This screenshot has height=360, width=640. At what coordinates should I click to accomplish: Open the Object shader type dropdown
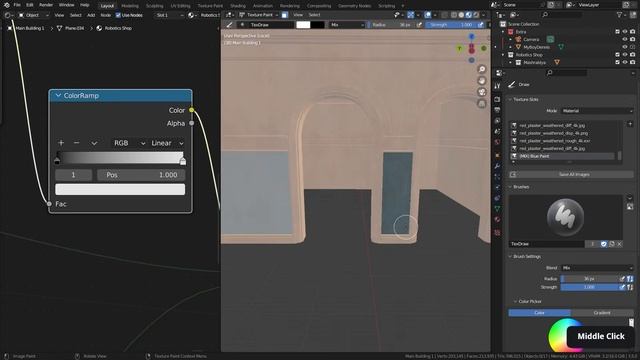[x=33, y=15]
